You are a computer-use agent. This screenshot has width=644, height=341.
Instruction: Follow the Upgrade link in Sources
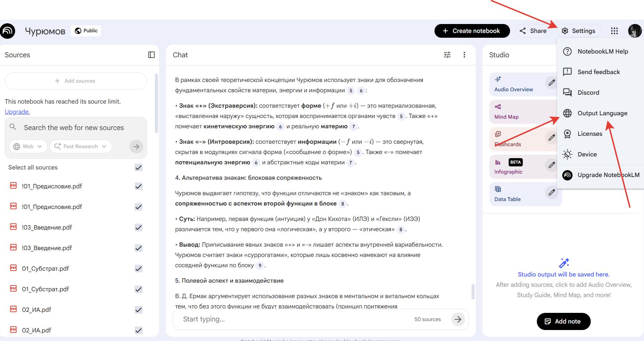tap(17, 112)
